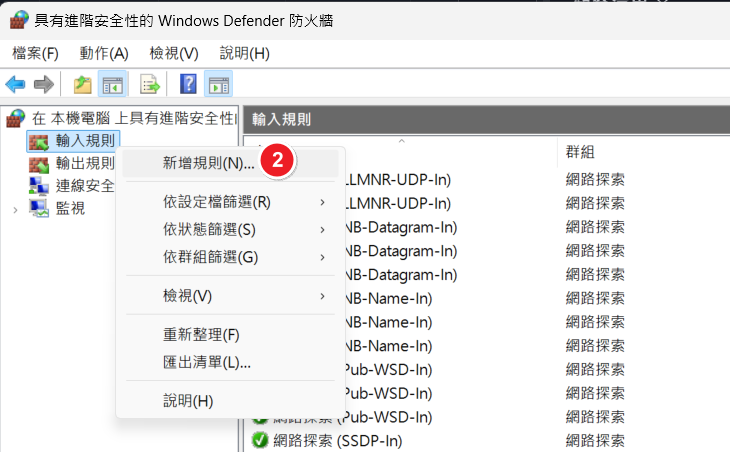Expand 檢視(V) submenu in context menu

coord(230,296)
